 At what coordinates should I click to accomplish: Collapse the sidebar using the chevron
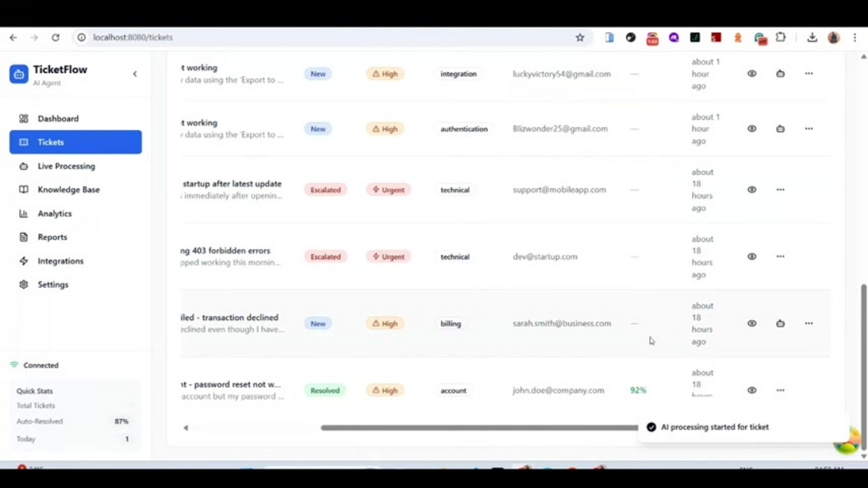135,73
